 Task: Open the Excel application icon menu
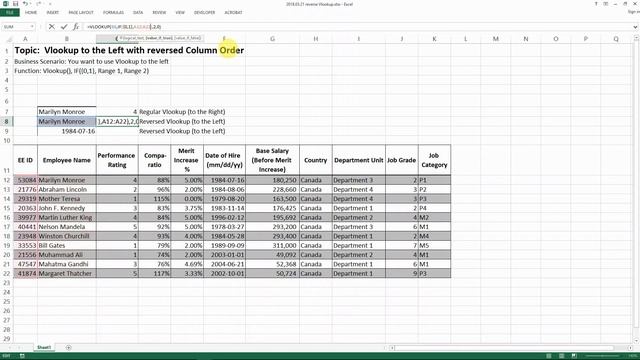point(6,4)
